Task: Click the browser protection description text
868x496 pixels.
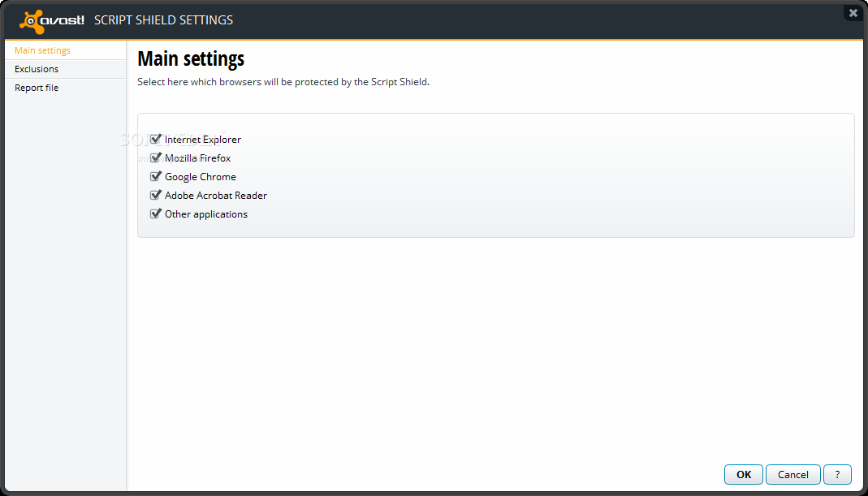Action: [x=283, y=82]
